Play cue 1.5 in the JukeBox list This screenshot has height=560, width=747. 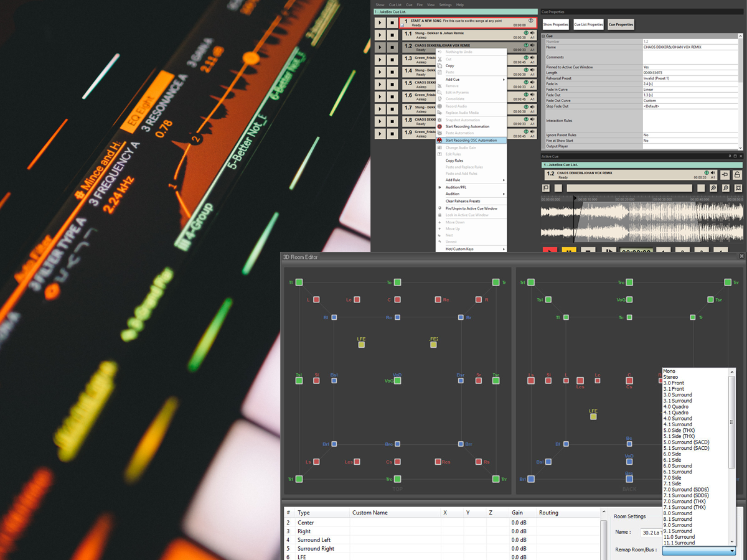coord(380,85)
